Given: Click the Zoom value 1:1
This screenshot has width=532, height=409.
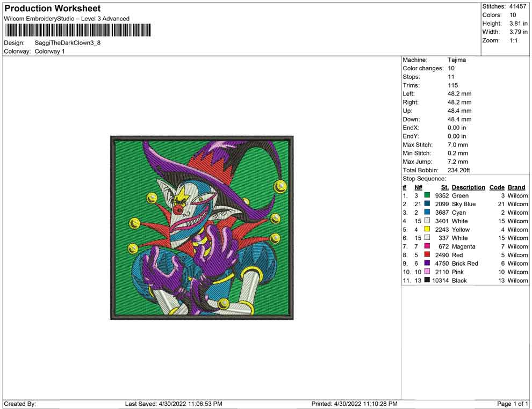Looking at the screenshot, I should click(x=513, y=40).
